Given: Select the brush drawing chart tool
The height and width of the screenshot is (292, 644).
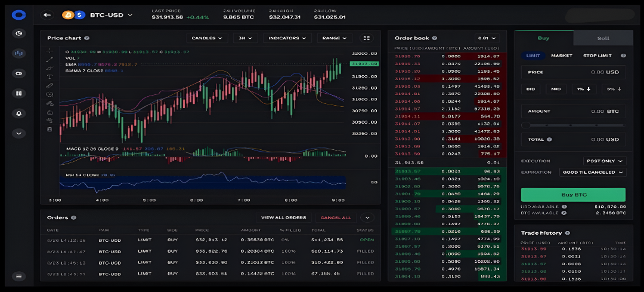Looking at the screenshot, I should point(49,68).
